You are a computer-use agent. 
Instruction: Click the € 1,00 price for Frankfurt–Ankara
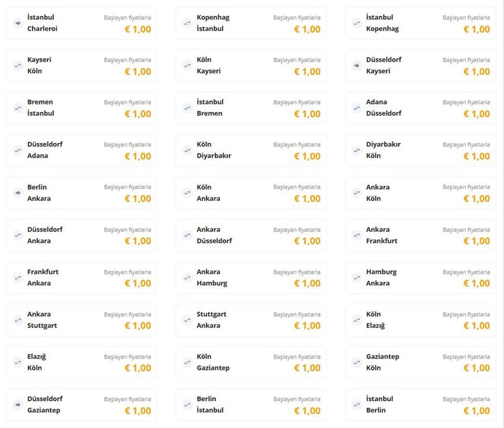138,283
